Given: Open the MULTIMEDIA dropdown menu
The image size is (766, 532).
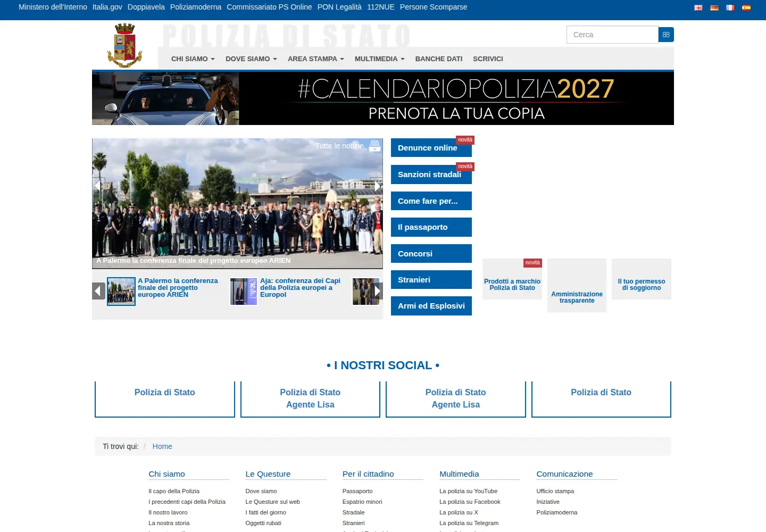Looking at the screenshot, I should click(379, 59).
